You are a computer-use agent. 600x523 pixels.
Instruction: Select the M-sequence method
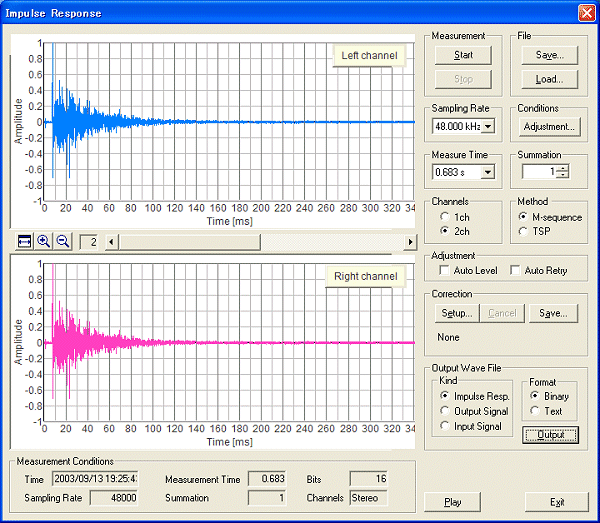[x=550, y=217]
